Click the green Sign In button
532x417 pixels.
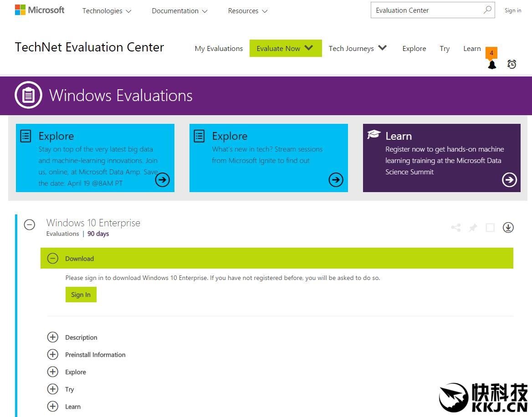pyautogui.click(x=81, y=294)
